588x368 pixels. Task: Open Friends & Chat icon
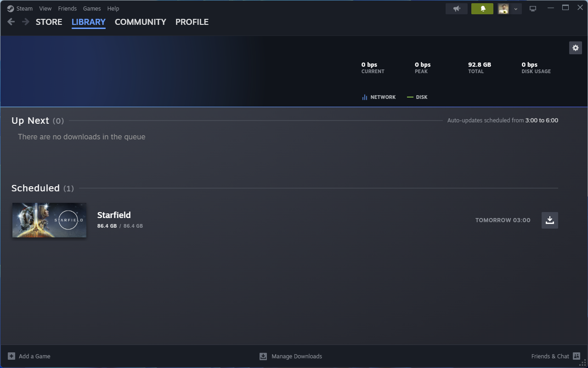tap(577, 356)
